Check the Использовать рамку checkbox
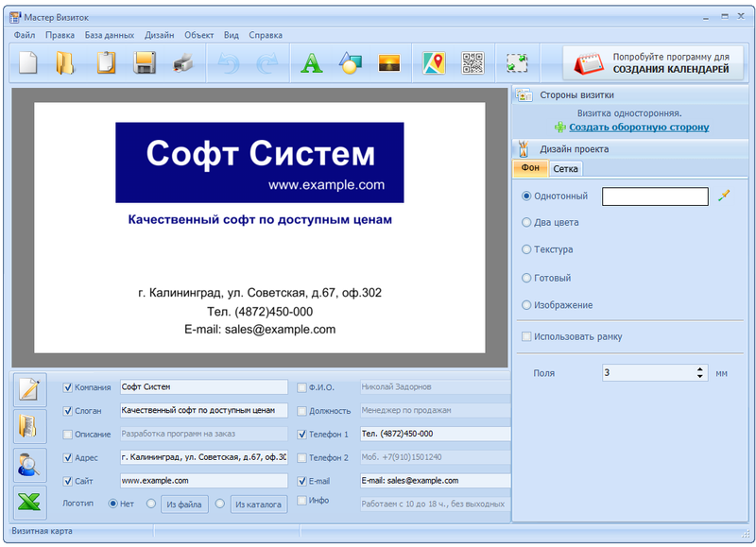Viewport: 756px width, 547px height. 526,336
